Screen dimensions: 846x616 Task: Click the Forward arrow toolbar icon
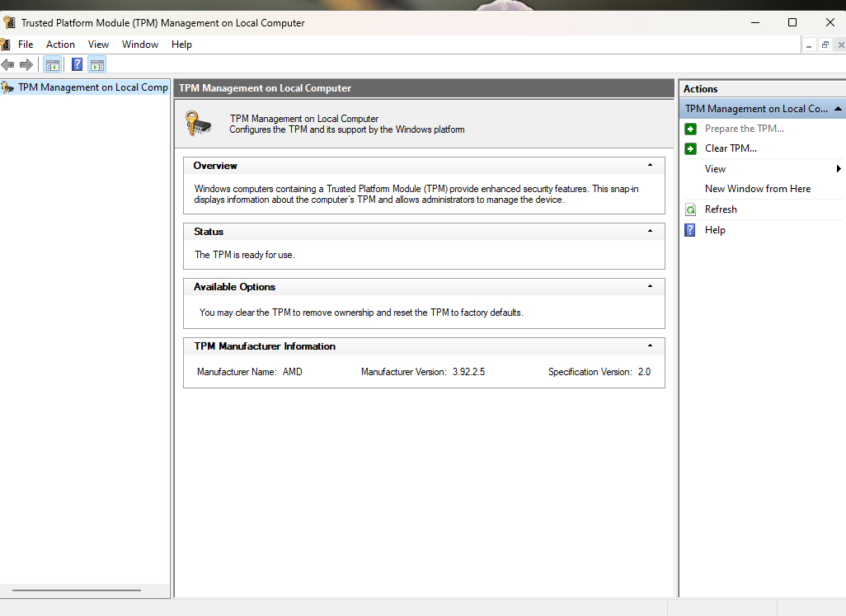(26, 64)
